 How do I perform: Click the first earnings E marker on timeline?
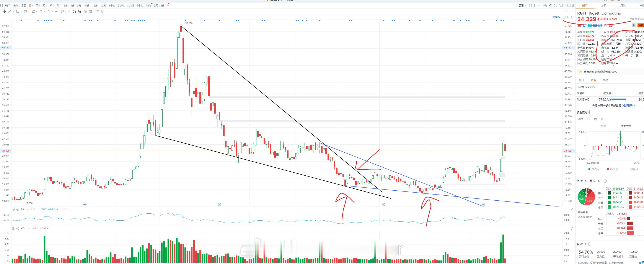click(x=85, y=204)
